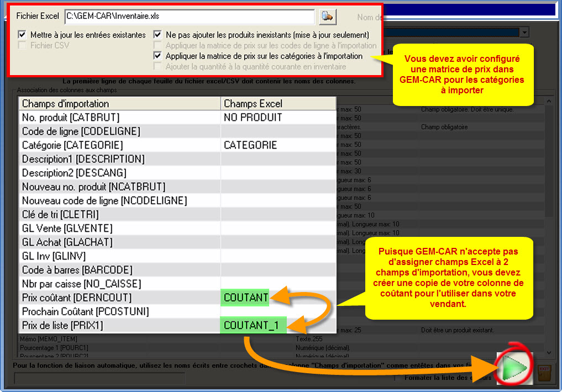Click the vertical scrollbar down arrow

pyautogui.click(x=549, y=353)
